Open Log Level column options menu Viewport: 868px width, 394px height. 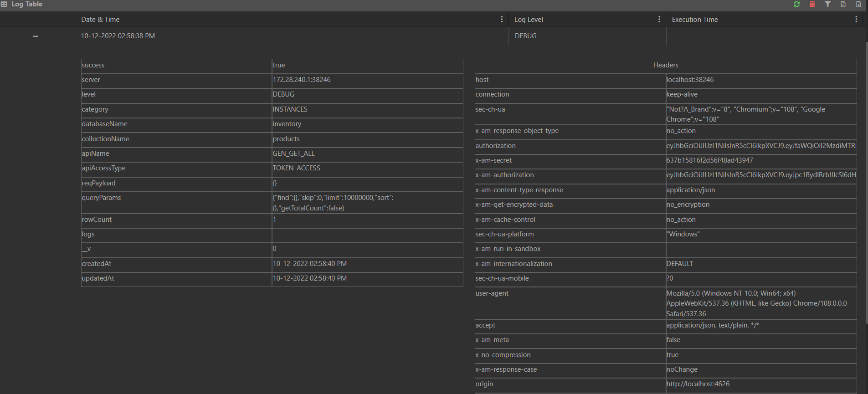(659, 19)
